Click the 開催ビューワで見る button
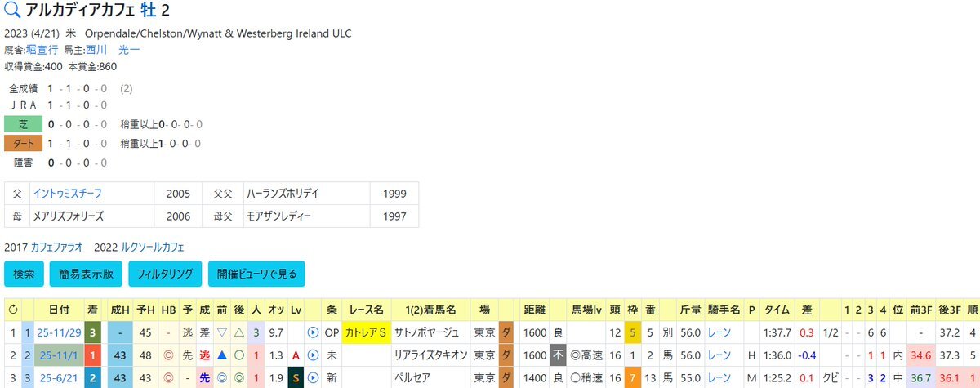 [x=256, y=274]
